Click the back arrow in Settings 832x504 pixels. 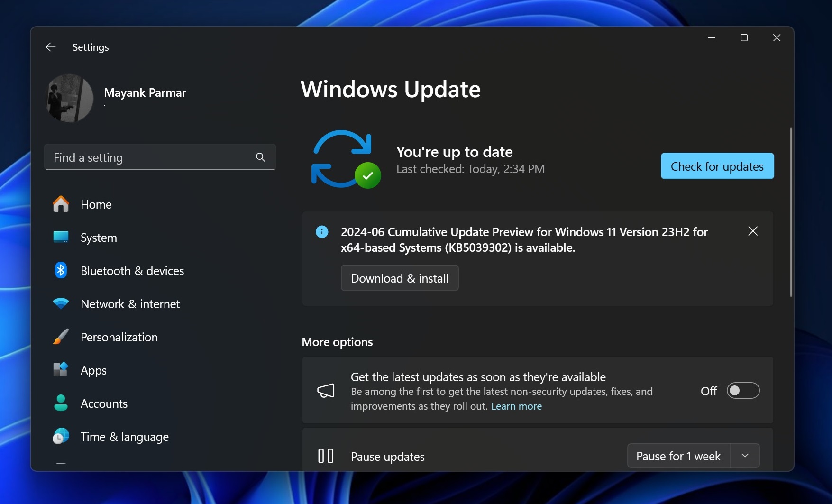(x=51, y=47)
